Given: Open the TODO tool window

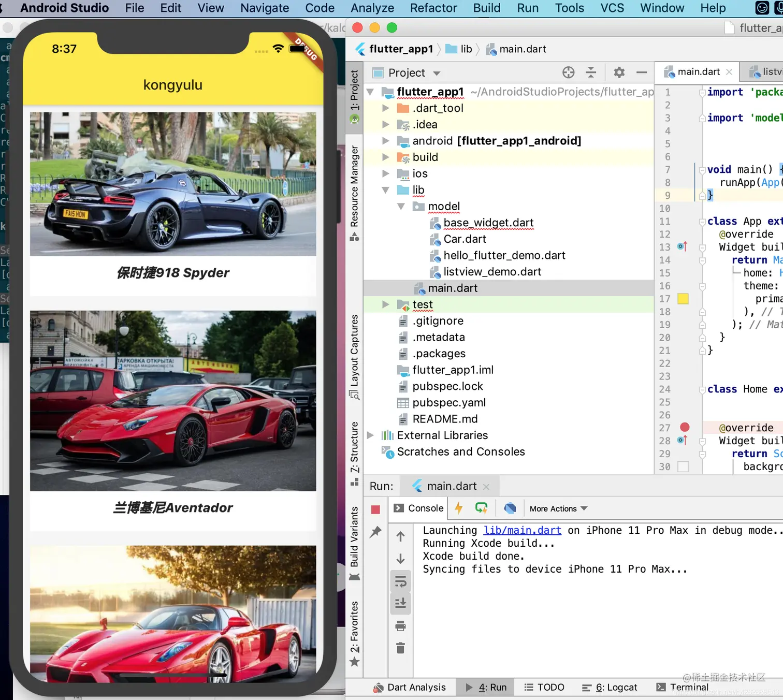Looking at the screenshot, I should pyautogui.click(x=544, y=687).
